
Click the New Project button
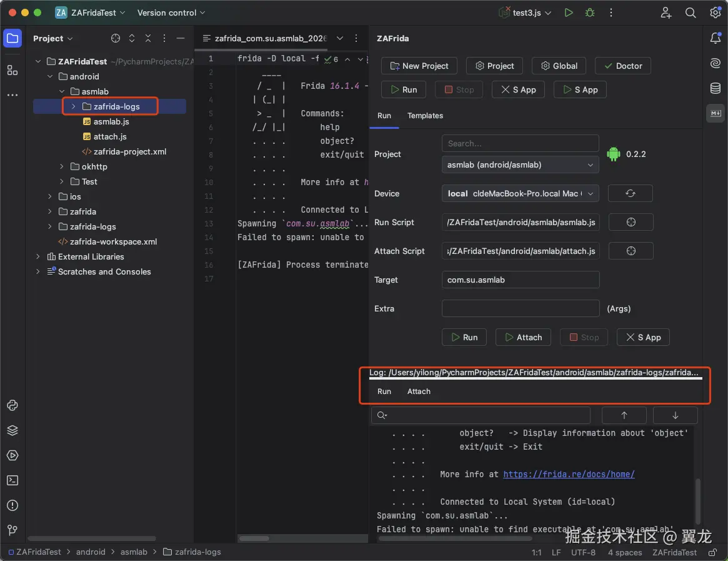[x=419, y=66]
